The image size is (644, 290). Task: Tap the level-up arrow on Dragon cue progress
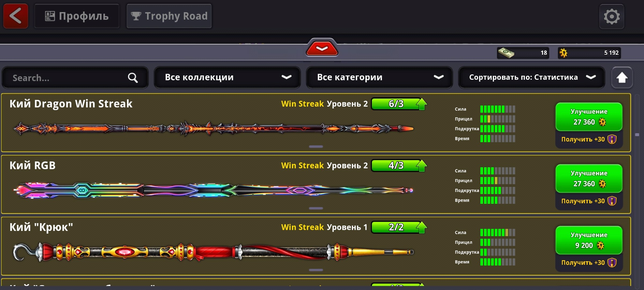click(422, 104)
